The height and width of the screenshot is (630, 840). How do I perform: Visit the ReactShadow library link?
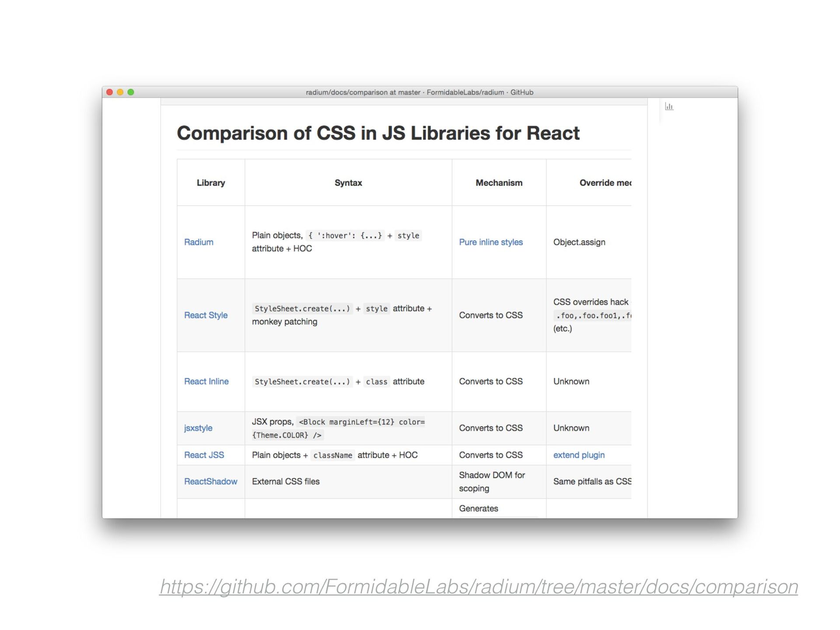pos(210,481)
